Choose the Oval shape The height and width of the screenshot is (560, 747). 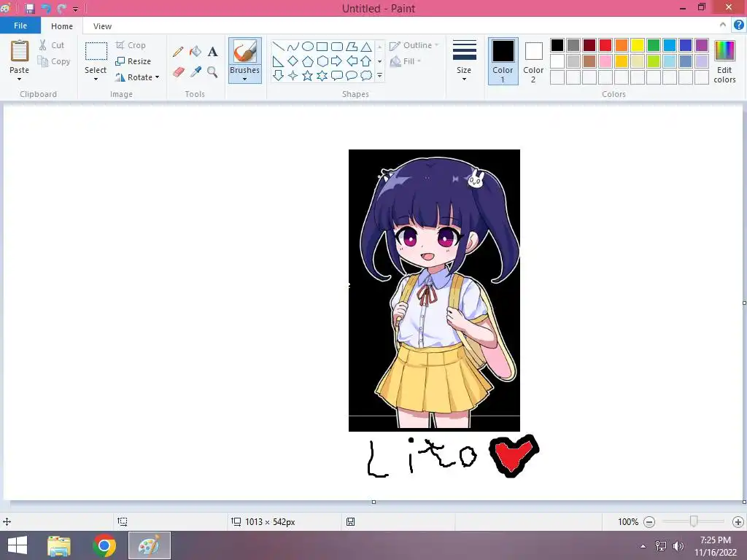click(308, 47)
